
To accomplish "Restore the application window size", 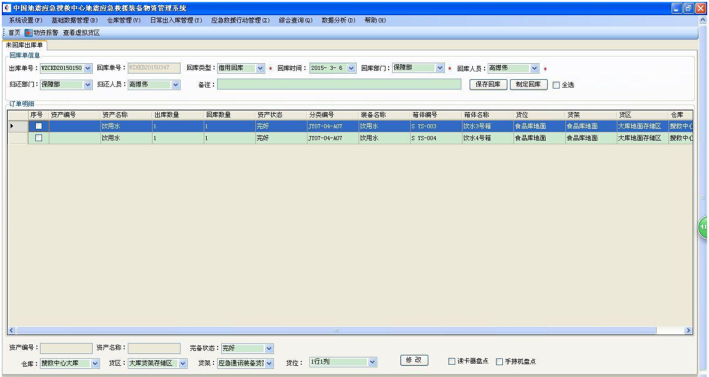I will 689,8.
